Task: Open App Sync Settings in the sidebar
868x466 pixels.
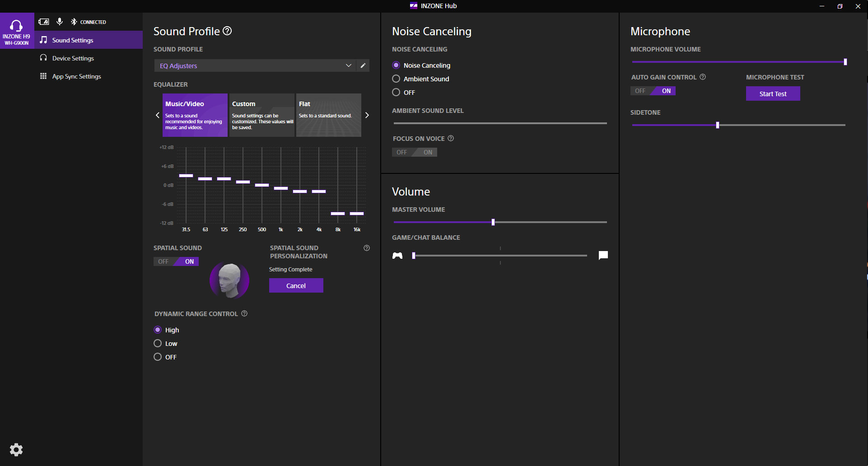Action: [76, 76]
